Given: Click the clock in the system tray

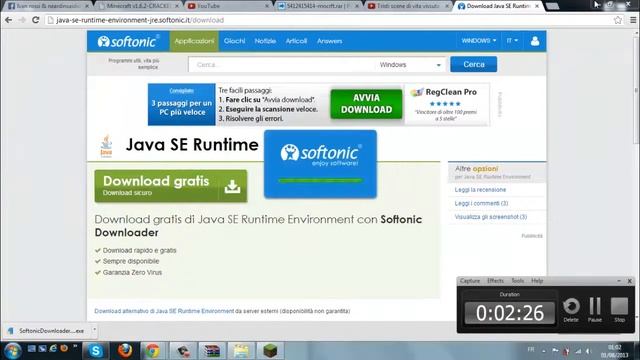Looking at the screenshot, I should click(615, 351).
